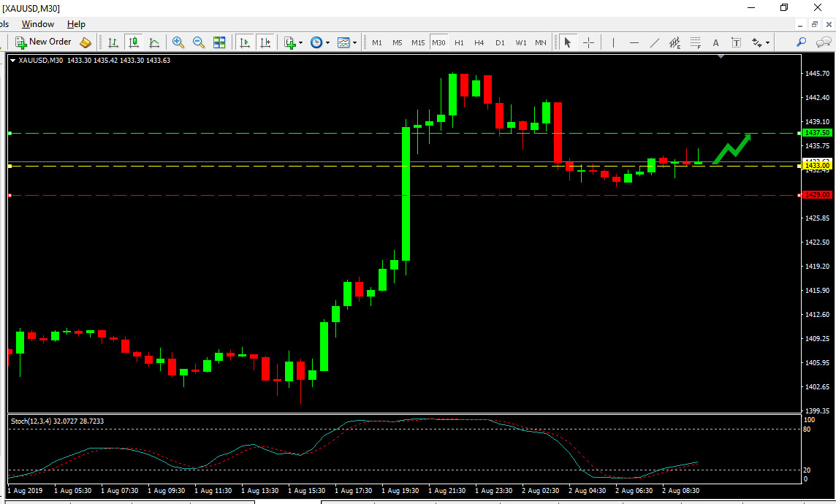The height and width of the screenshot is (504, 836).
Task: Open the arrows objects dropdown arrow
Action: point(768,42)
